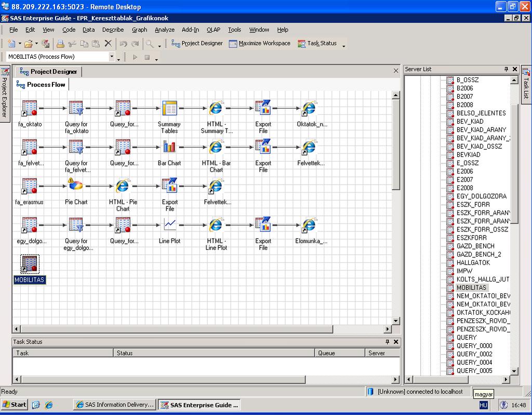532x415 pixels.
Task: Click the Run (play) toolbar button
Action: (135, 57)
